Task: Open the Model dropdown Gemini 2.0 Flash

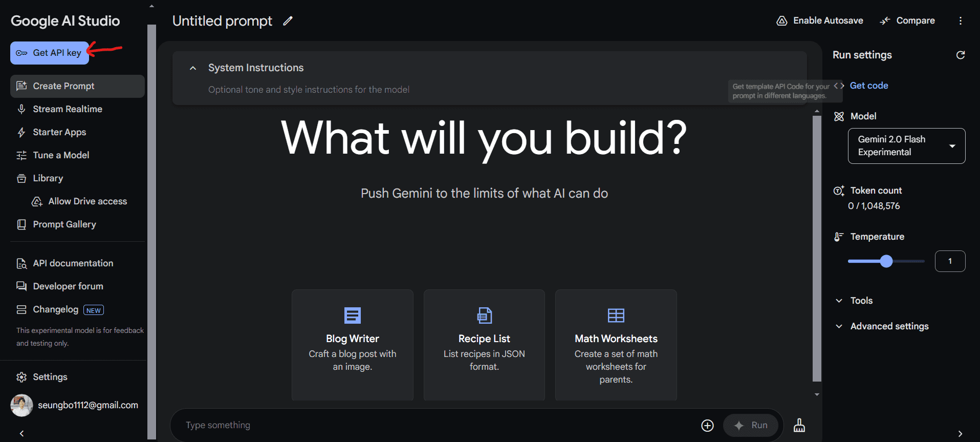Action: [906, 146]
